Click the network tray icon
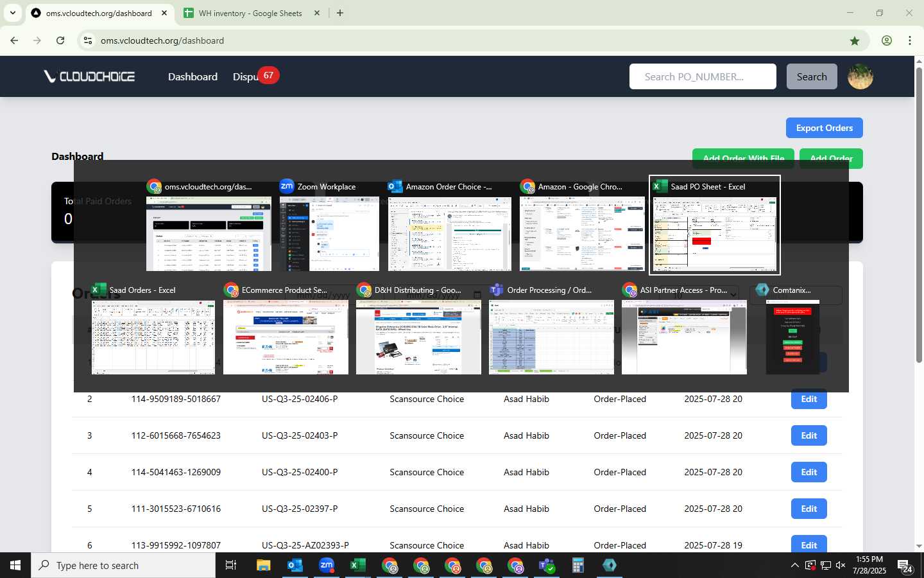Image resolution: width=924 pixels, height=578 pixels. point(825,565)
